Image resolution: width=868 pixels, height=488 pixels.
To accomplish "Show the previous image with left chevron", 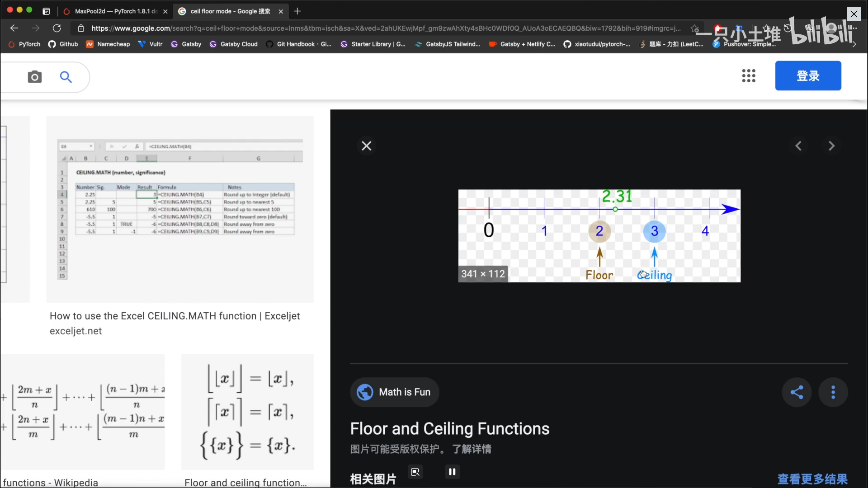I will (798, 146).
